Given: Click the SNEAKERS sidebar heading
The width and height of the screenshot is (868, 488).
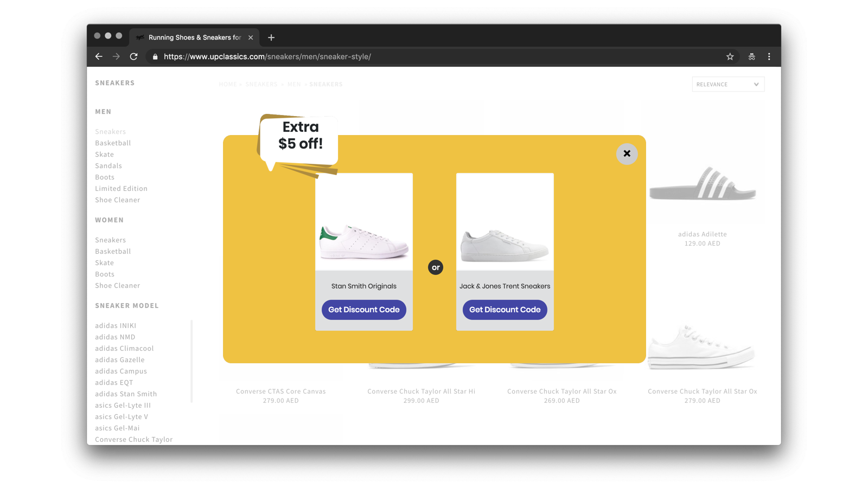Looking at the screenshot, I should coord(114,83).
